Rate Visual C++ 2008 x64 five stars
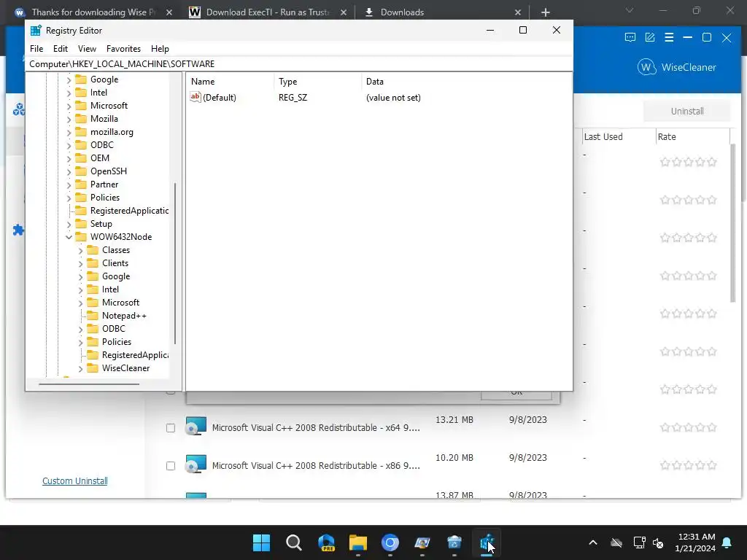 (x=712, y=427)
